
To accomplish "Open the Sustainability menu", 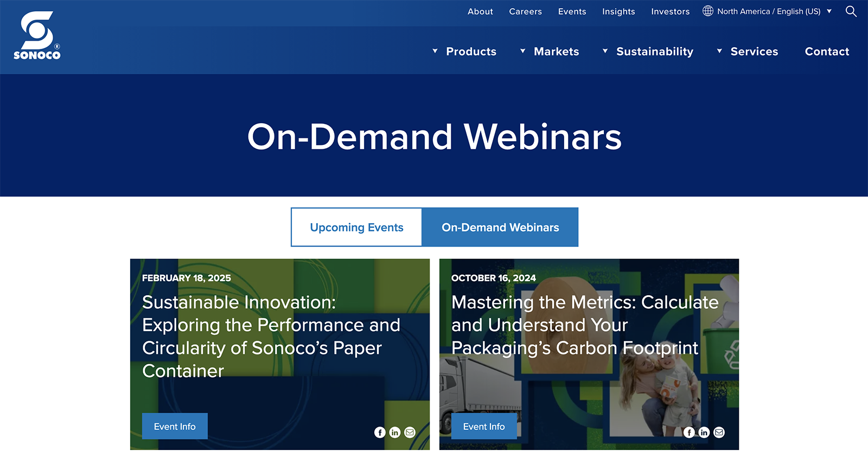I will [655, 52].
